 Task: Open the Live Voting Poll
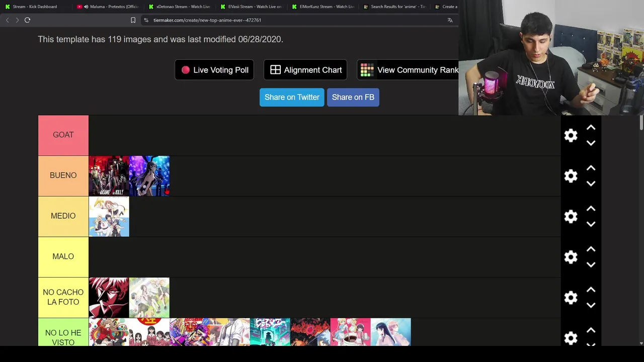tap(214, 70)
